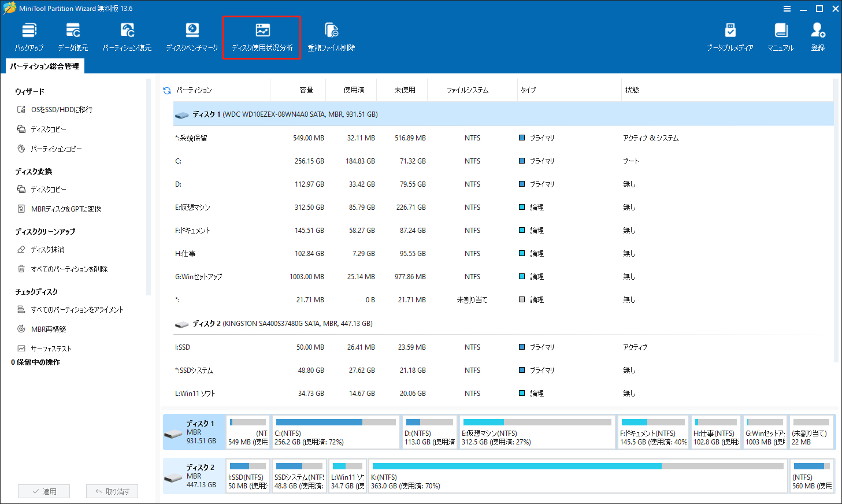
Task: Sort by ファイルシステム column header
Action: click(x=468, y=90)
